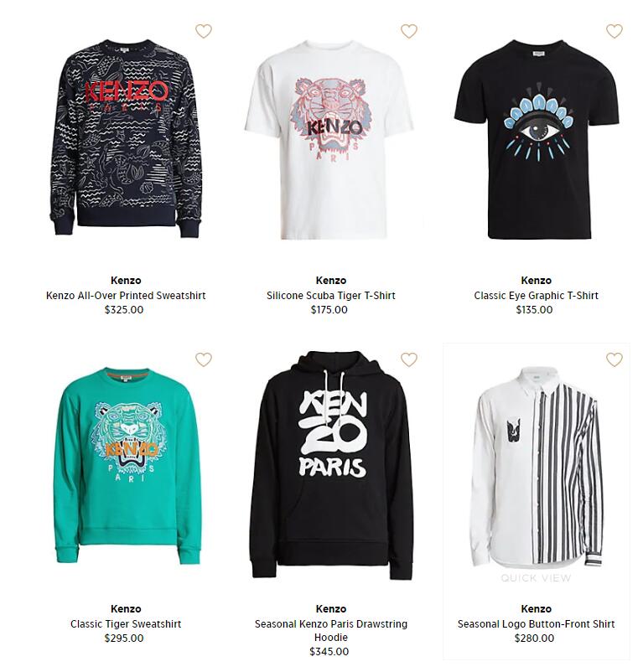This screenshot has height=672, width=643.
Task: Save Kenzo Paris Drawstring Hoodie with heart icon
Action: coord(409,359)
